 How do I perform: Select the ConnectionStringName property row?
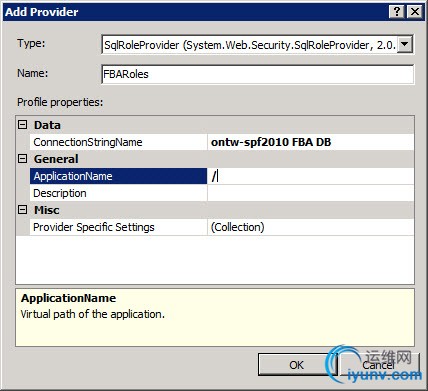[222, 142]
